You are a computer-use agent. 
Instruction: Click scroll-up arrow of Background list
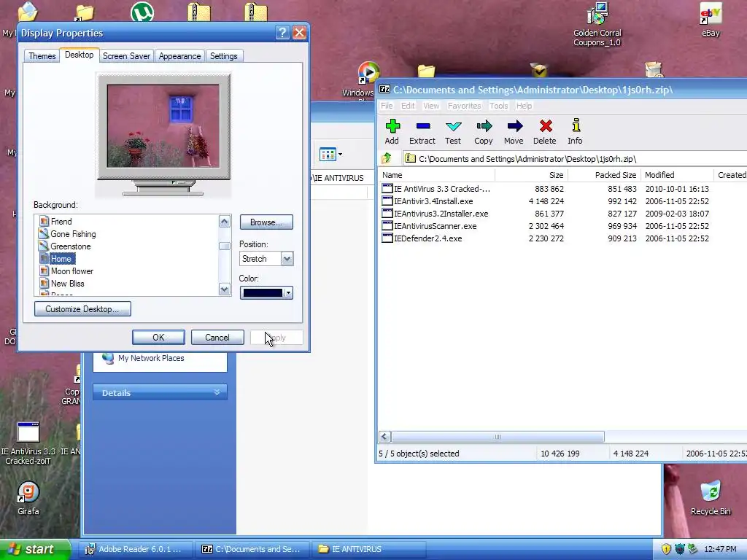(224, 222)
